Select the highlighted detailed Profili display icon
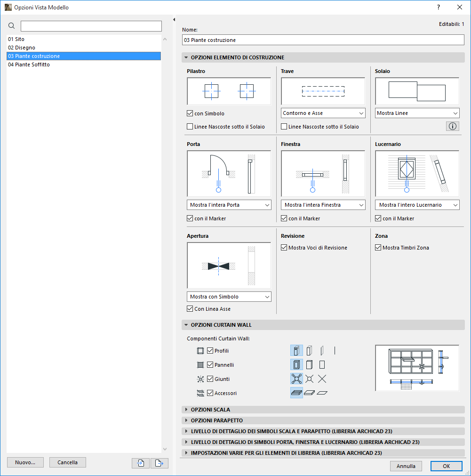Screen dimensions: 471x476 [x=295, y=350]
